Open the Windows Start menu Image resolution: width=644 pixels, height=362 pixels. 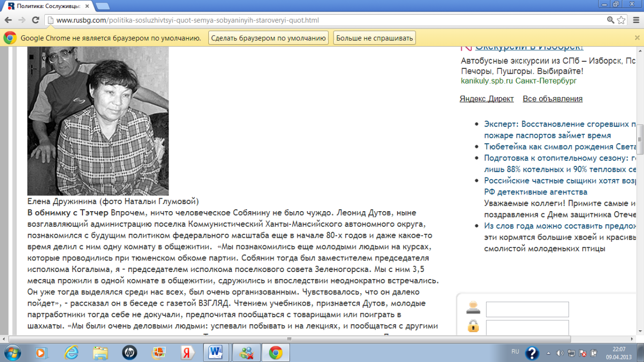pyautogui.click(x=13, y=352)
